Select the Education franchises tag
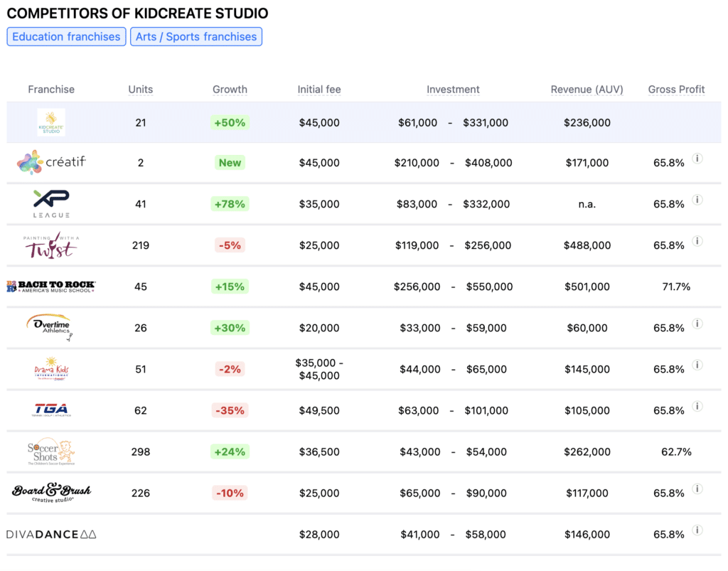The height and width of the screenshot is (571, 728). point(66,37)
